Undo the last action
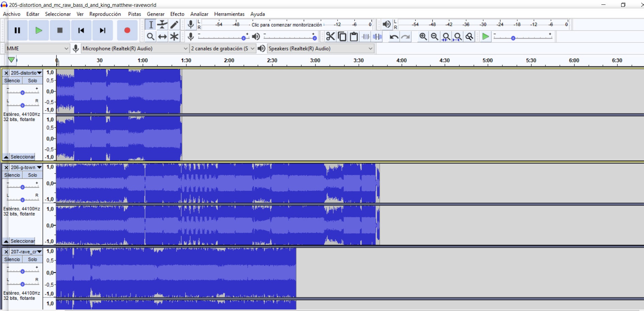The image size is (644, 311). pos(394,36)
